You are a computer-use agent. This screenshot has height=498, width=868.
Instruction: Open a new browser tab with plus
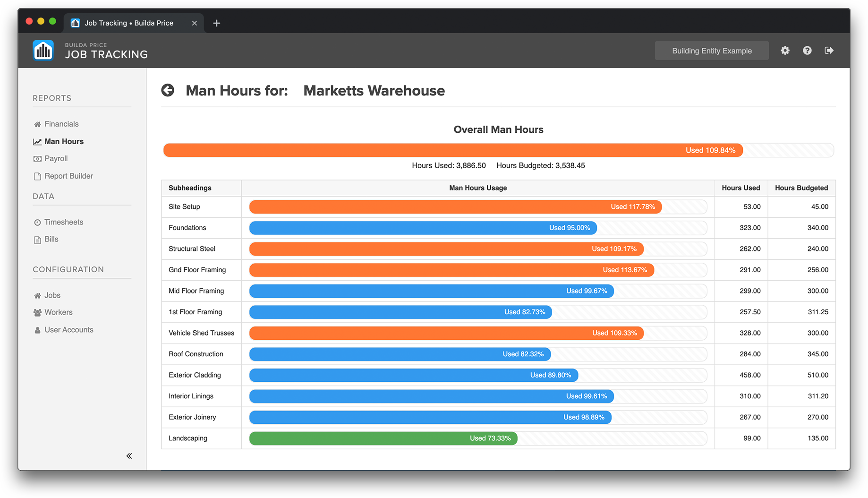pyautogui.click(x=217, y=23)
